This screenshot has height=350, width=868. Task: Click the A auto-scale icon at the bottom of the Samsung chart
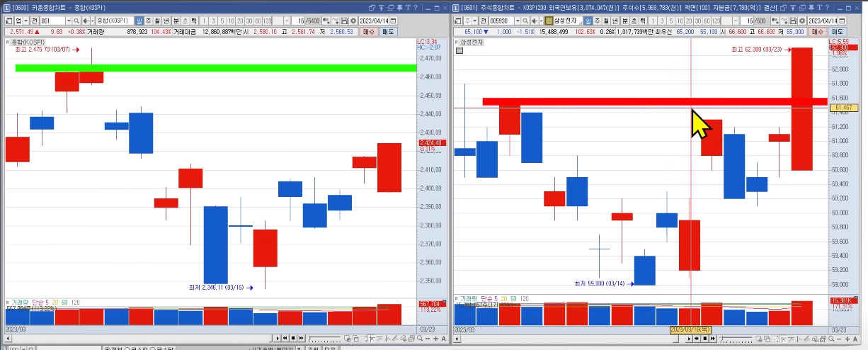tap(855, 339)
